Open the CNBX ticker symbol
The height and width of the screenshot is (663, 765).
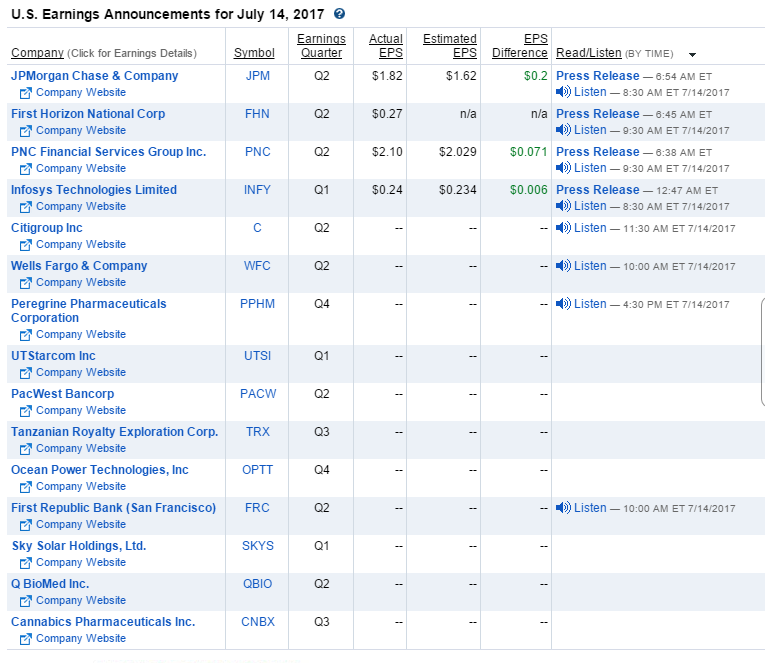coord(258,622)
